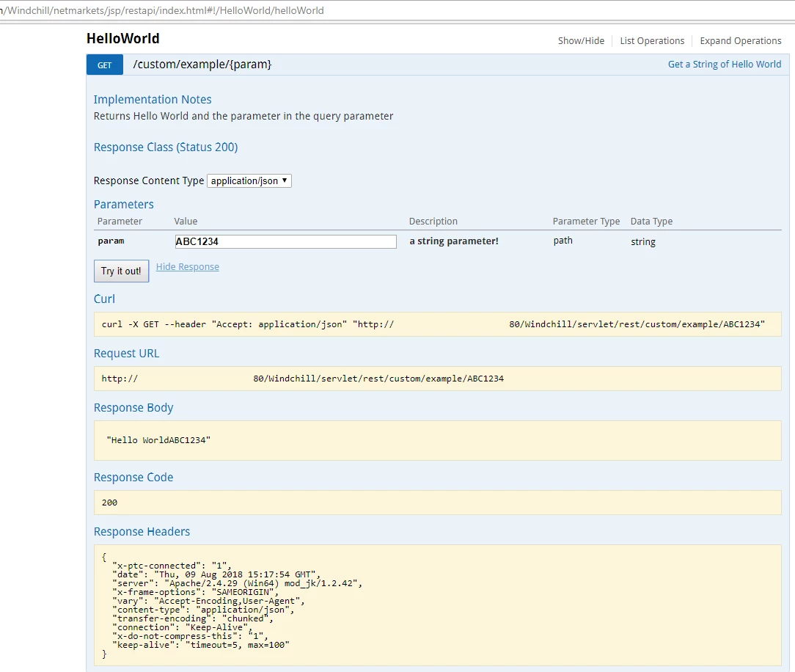The image size is (795, 672).
Task: Click the Implementation Notes heading
Action: [x=152, y=99]
